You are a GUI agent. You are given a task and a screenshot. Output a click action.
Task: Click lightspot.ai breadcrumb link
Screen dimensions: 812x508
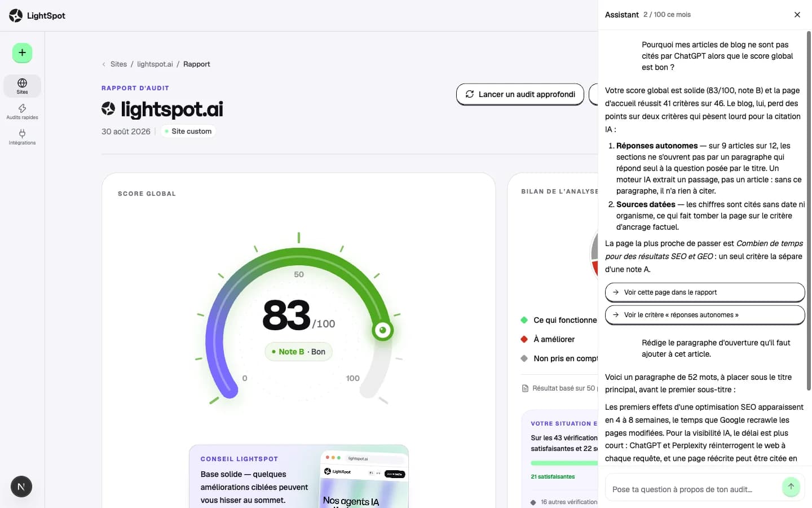(x=155, y=64)
